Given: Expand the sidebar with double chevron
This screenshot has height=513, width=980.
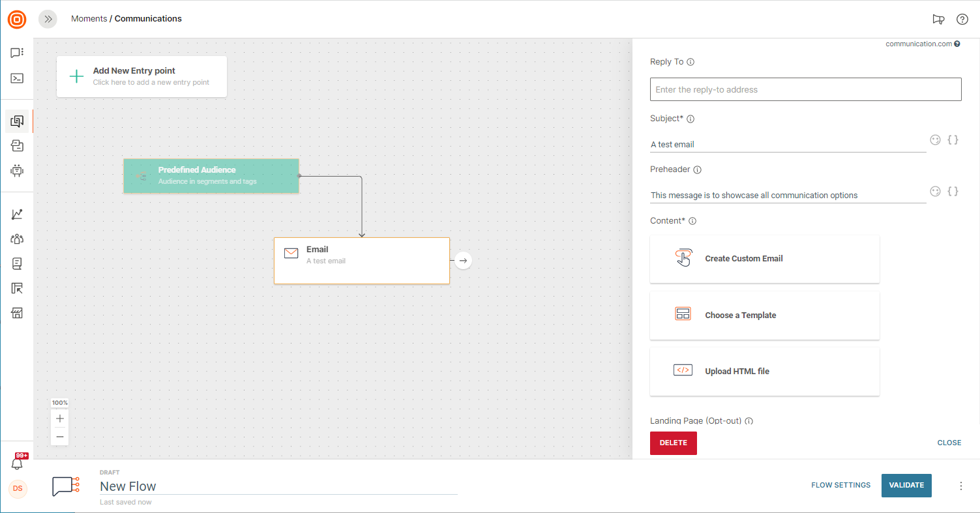Looking at the screenshot, I should coord(48,19).
